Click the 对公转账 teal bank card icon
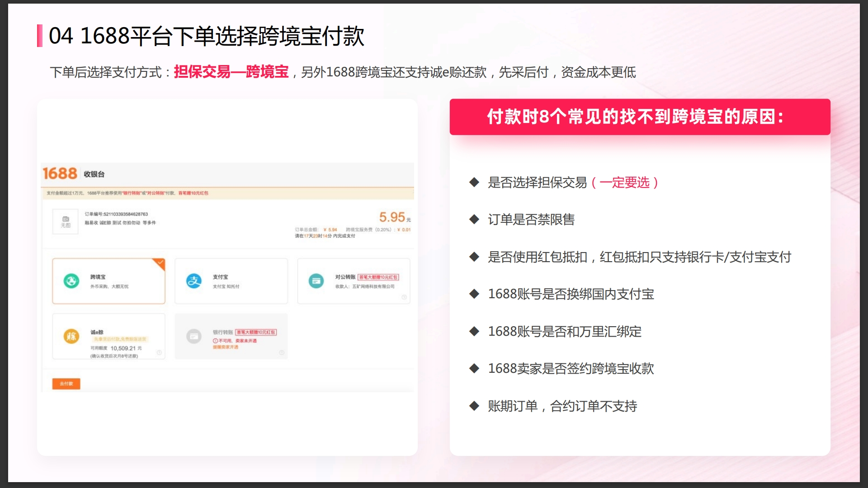This screenshot has width=868, height=488. pos(316,281)
